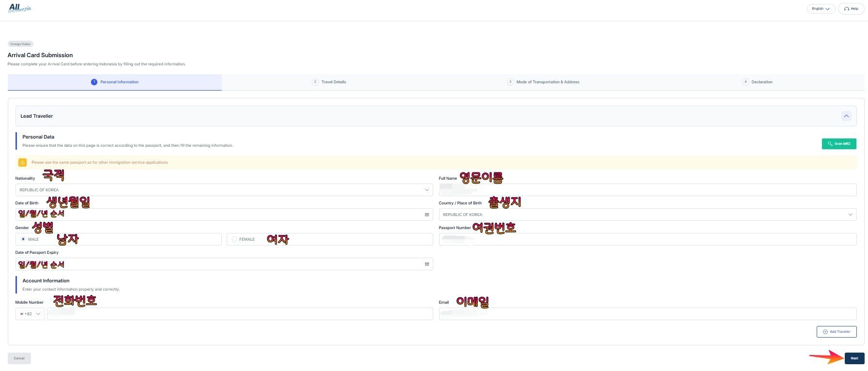Select the FEMALE gender option
Viewport: 868px width, 371px height.
pos(330,239)
